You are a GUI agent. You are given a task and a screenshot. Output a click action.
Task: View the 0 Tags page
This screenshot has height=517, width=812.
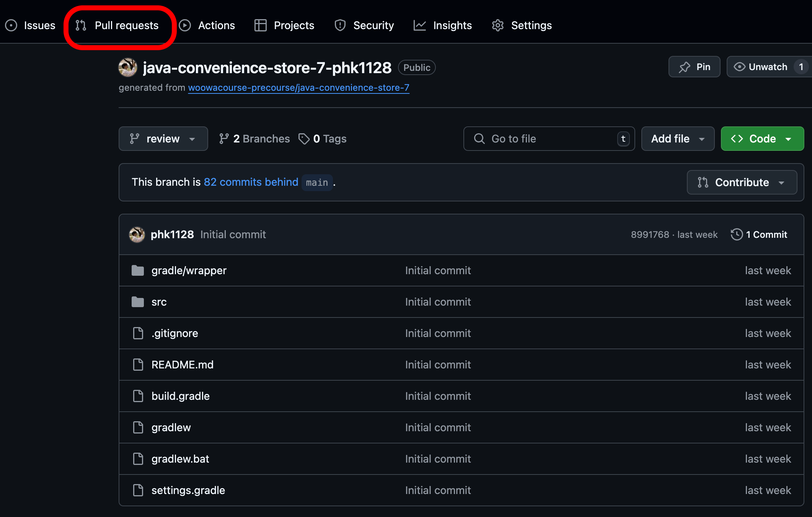point(322,139)
